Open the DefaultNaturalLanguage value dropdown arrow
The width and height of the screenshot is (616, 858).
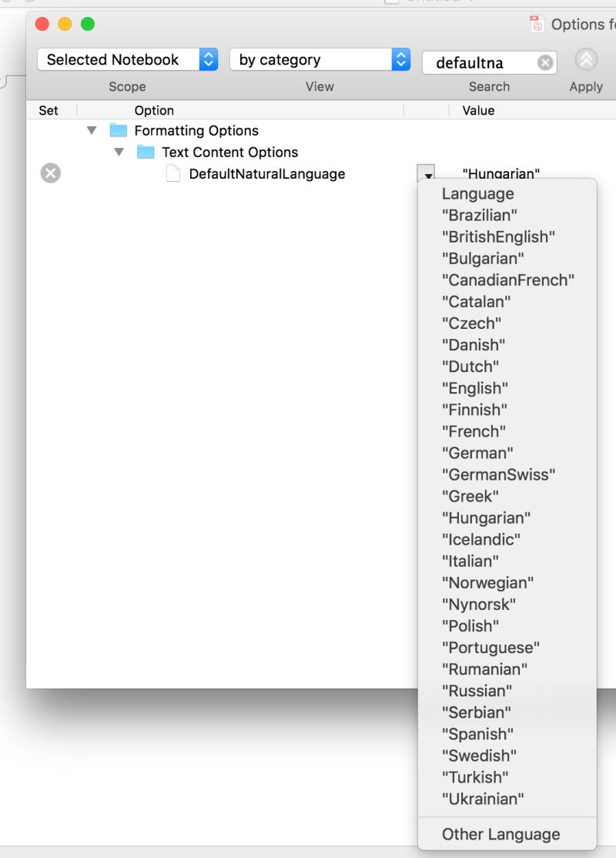pos(427,174)
